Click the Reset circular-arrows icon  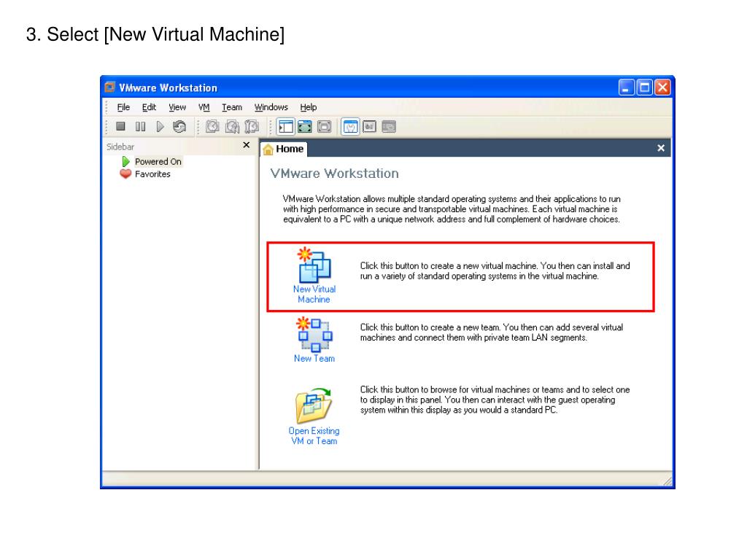pos(179,126)
